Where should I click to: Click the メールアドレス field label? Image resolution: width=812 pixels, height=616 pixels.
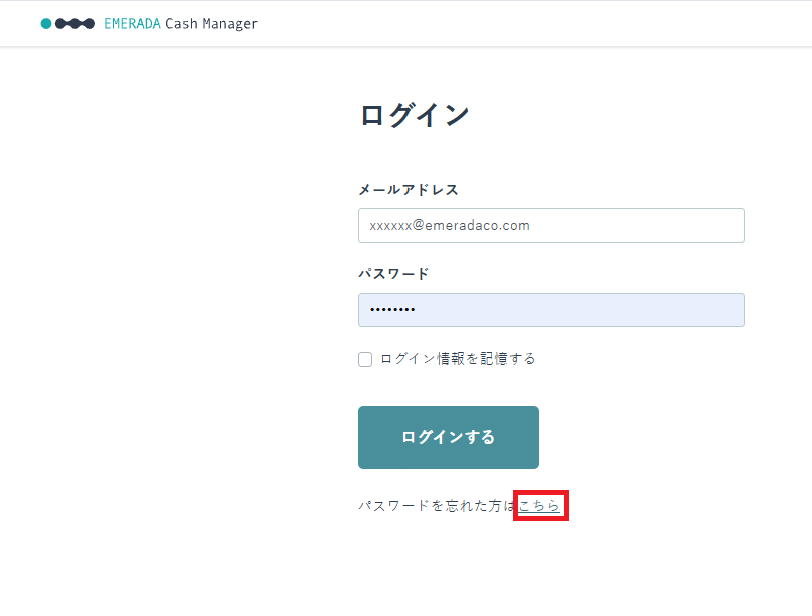coord(409,190)
